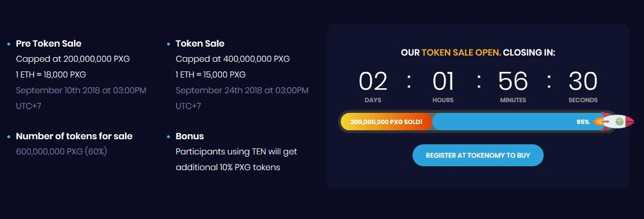Click the 1 ETH = 18,000 PXG text
This screenshot has width=644, height=219.
(x=51, y=75)
